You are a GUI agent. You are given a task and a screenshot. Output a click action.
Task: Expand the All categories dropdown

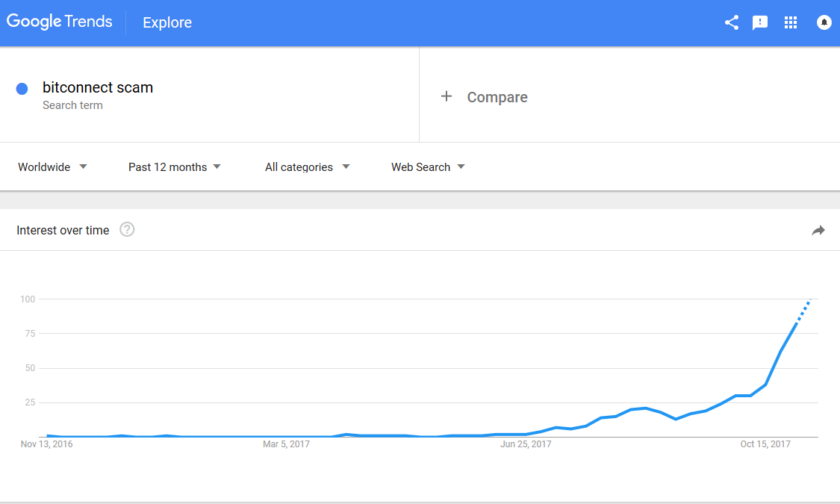pos(308,167)
